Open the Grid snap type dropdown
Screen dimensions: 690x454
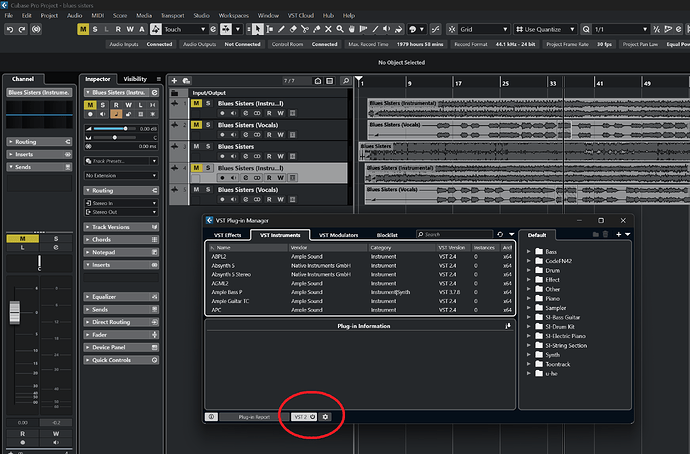pos(484,29)
